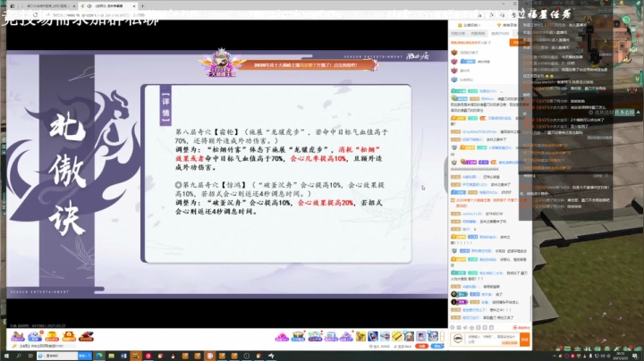
Task: Open a new browser tab
Action: point(142,6)
